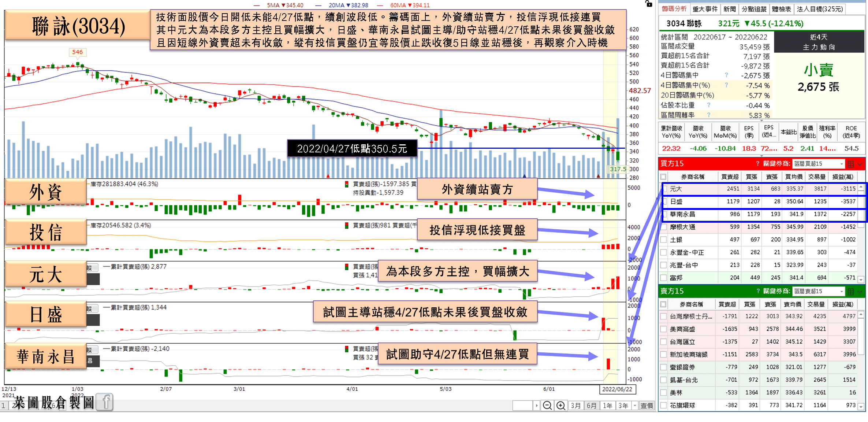Click grid layout icon in 買方15 header
The width and height of the screenshot is (868, 422).
[851, 164]
